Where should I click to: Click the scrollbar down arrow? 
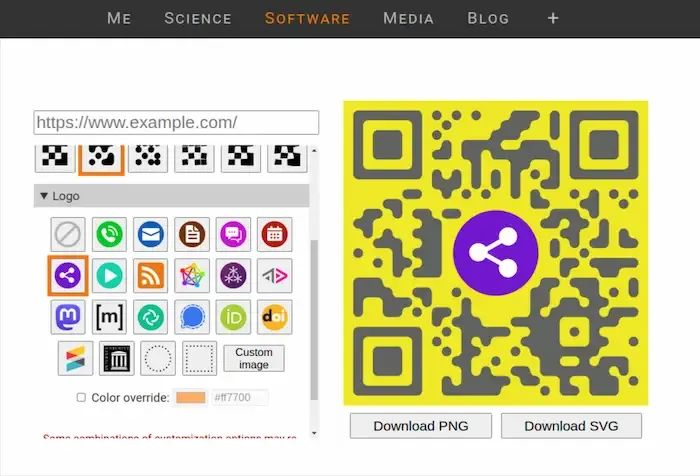coord(314,433)
